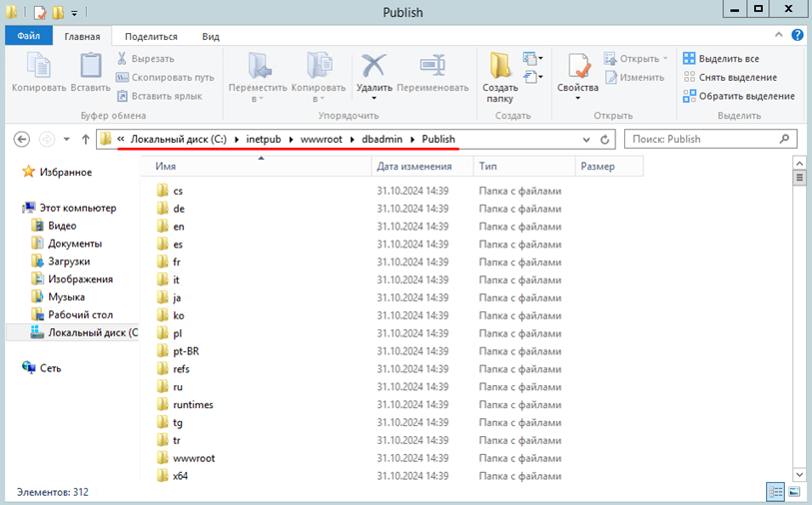
Task: Click Обратить выделение
Action: point(739,96)
